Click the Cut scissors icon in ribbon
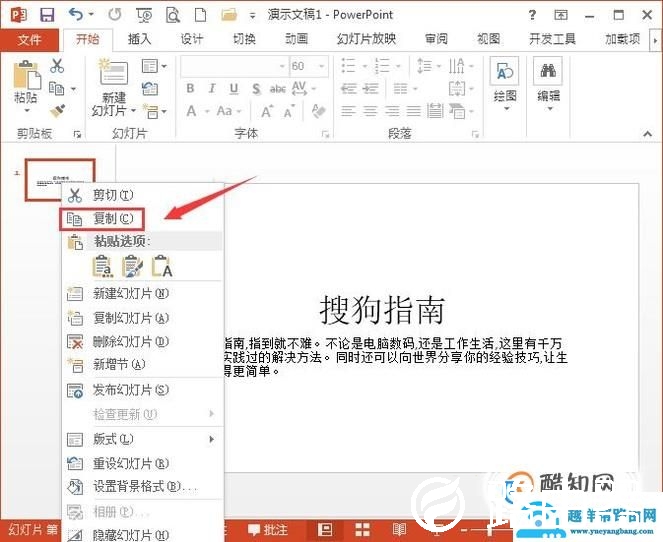The image size is (663, 542). (x=57, y=66)
